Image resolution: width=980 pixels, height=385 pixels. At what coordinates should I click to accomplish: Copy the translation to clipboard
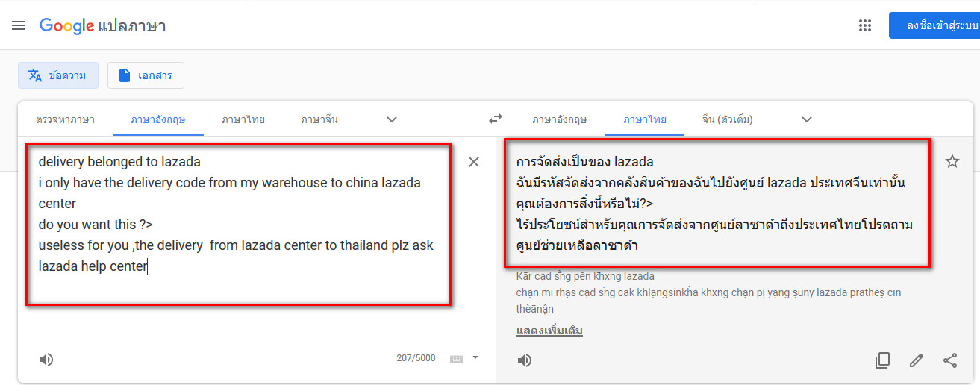882,360
